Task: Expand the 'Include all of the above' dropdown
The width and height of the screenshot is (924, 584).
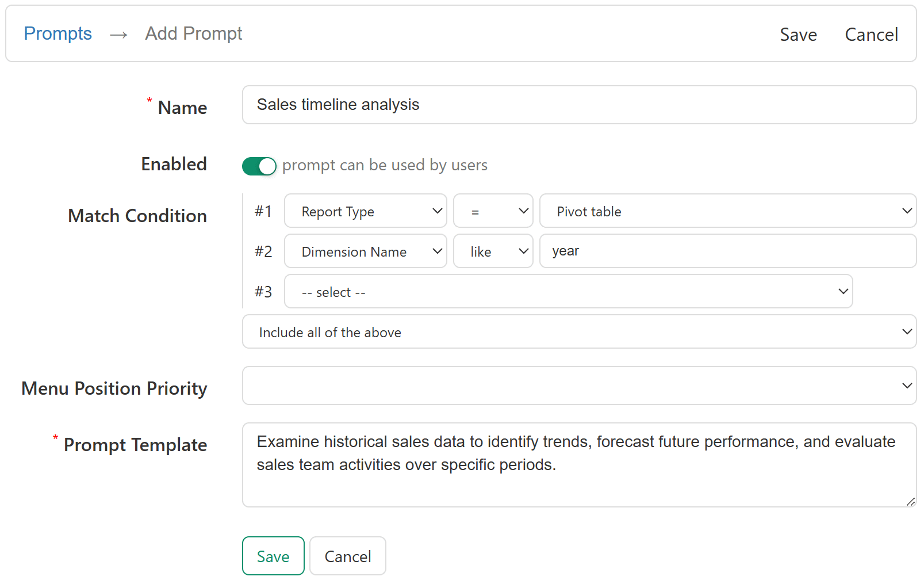Action: point(578,332)
